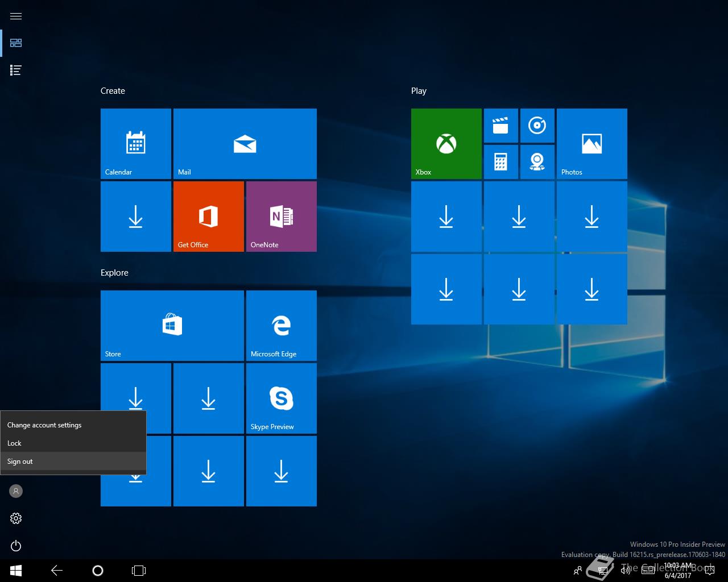
Task: Open People icon in system tray
Action: (578, 571)
